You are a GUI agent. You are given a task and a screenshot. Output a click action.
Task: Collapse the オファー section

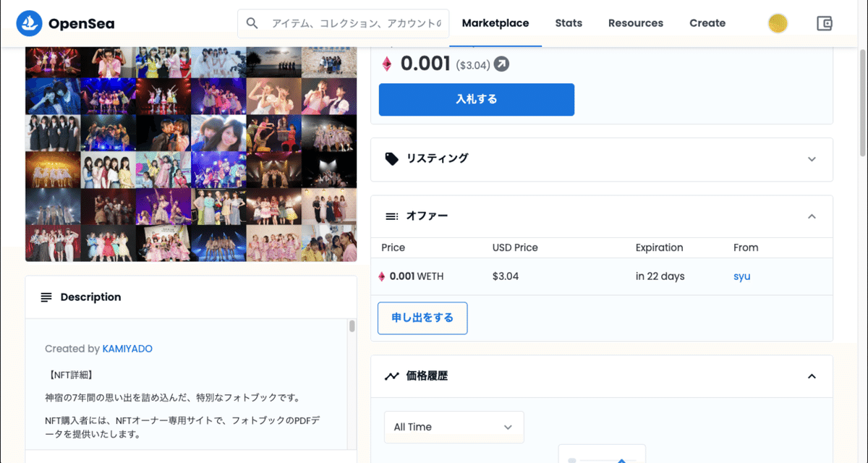812,216
